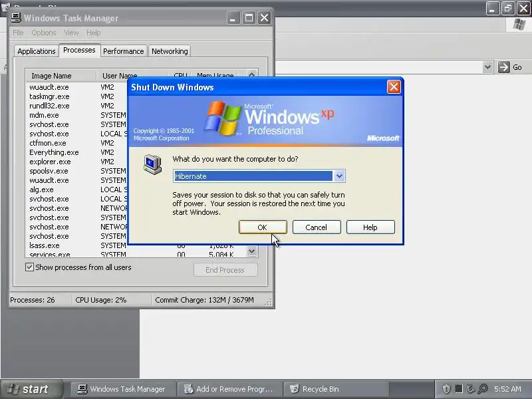Click the magnifier search tray icon

(x=483, y=389)
